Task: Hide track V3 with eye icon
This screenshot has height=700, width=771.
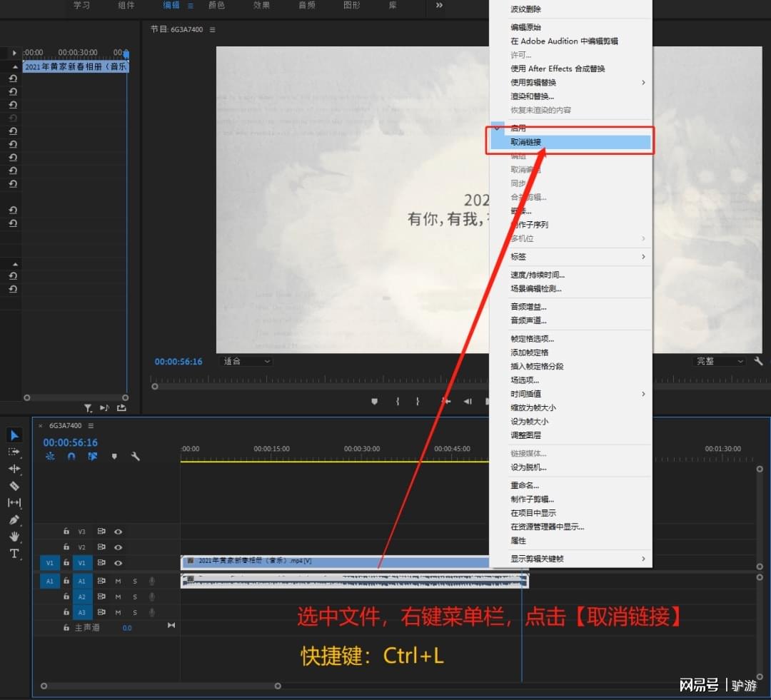Action: click(x=118, y=532)
